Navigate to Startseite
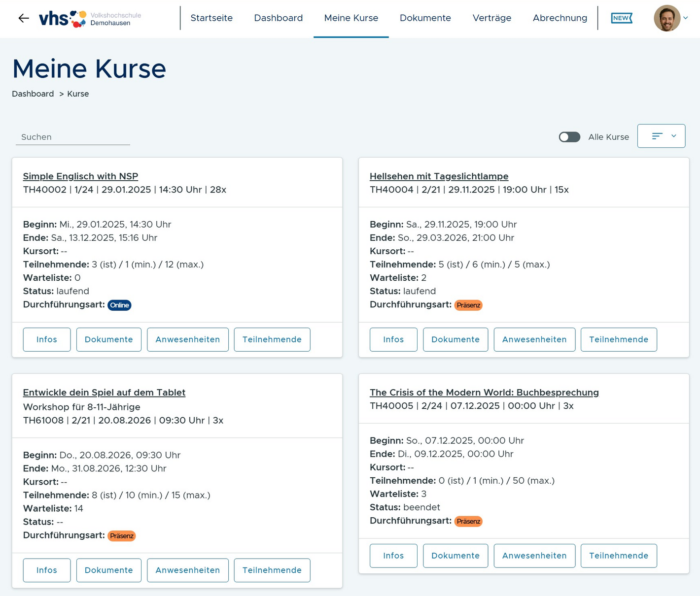This screenshot has width=700, height=596. click(x=211, y=18)
